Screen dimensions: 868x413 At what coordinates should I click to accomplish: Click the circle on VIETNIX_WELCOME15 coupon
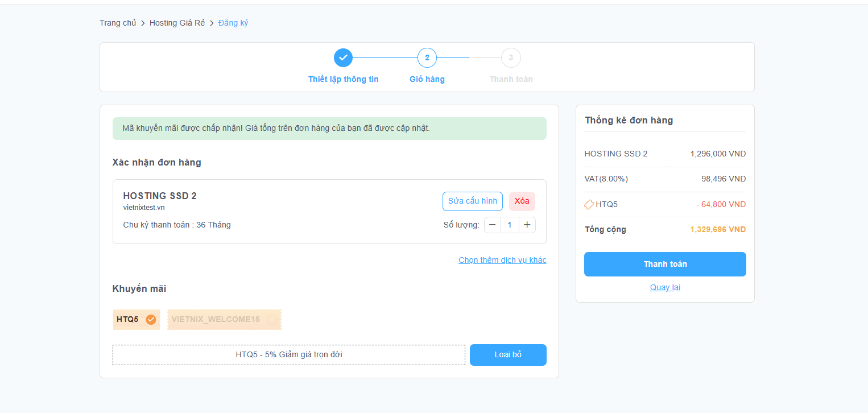tap(271, 319)
